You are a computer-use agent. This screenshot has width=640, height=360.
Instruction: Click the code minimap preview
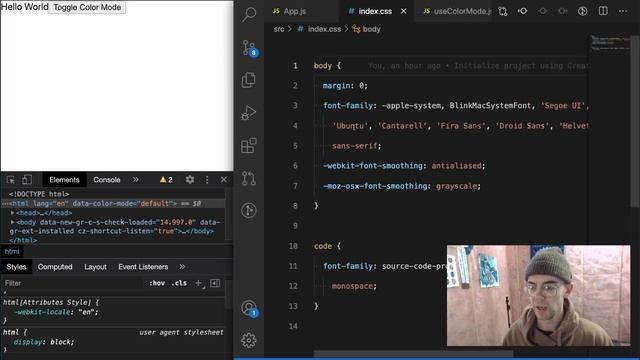point(610,43)
